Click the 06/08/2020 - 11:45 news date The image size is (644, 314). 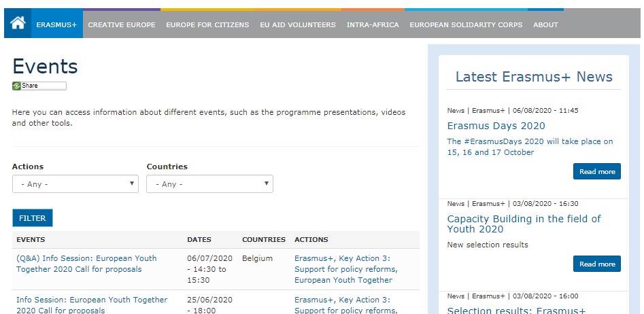click(545, 110)
